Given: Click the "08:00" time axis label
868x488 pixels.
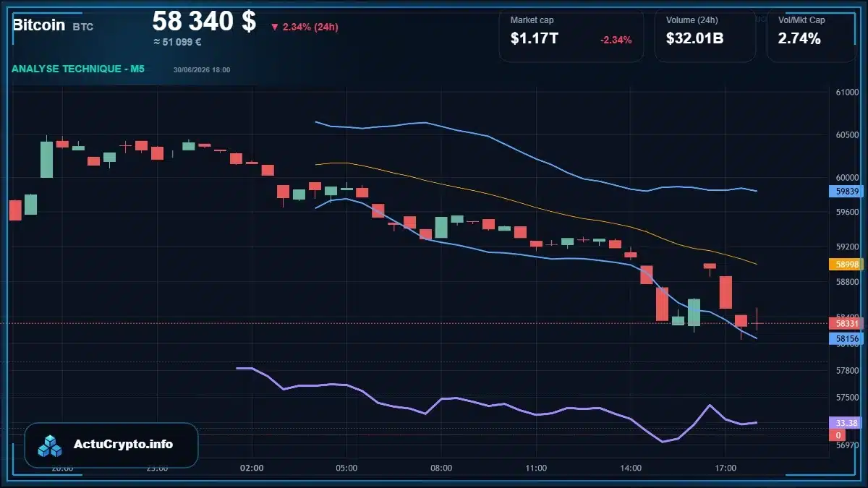Looking at the screenshot, I should click(441, 468).
